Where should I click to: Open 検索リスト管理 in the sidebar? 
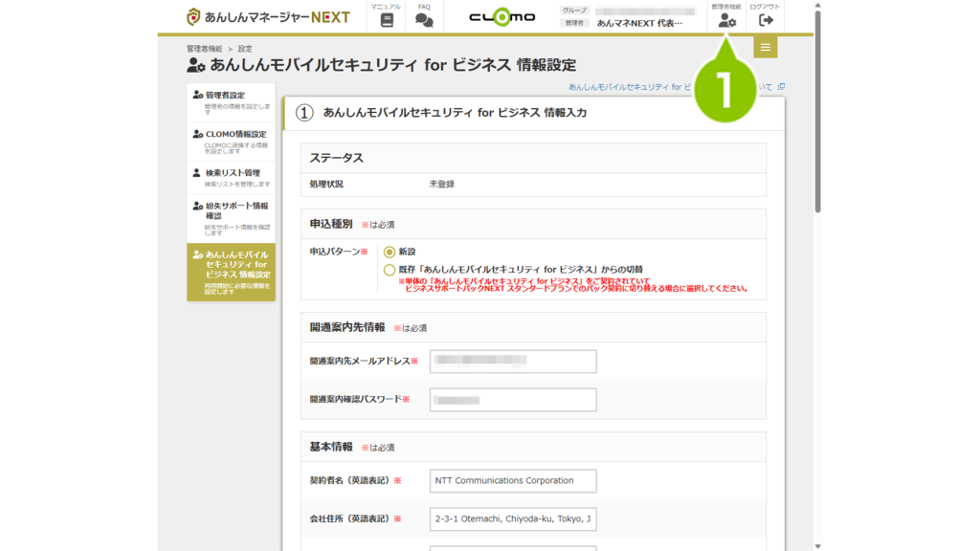point(231,177)
